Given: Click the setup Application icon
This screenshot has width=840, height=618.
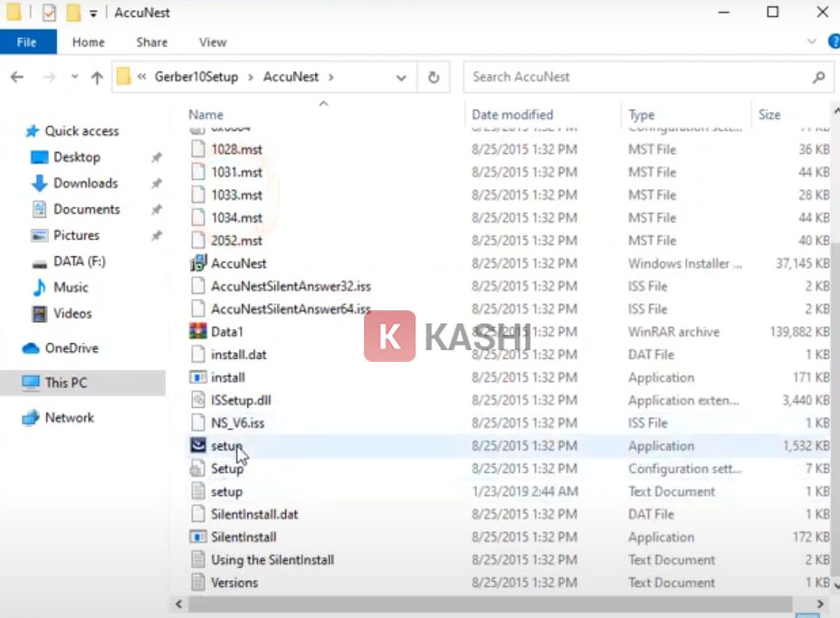Looking at the screenshot, I should coord(198,445).
